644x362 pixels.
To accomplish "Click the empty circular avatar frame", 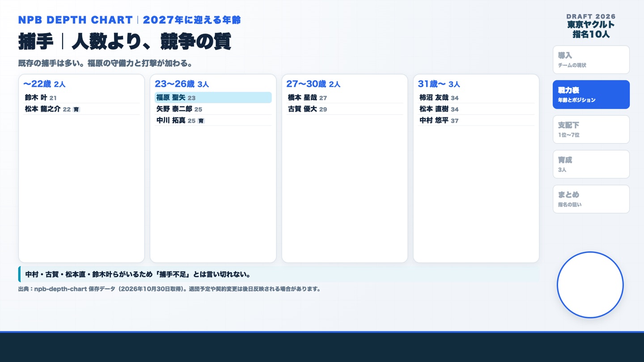I will pos(590,285).
